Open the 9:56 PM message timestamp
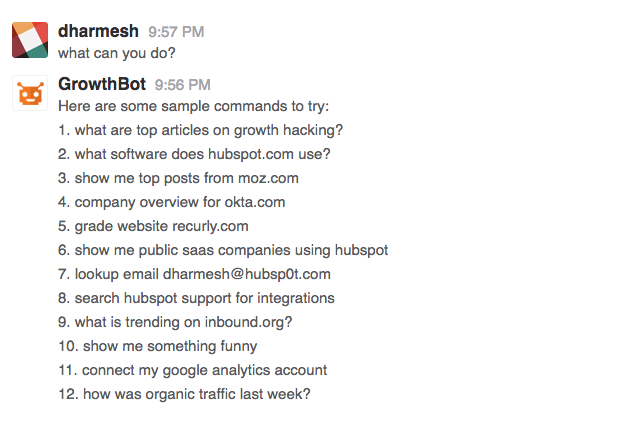Image resolution: width=631 pixels, height=432 pixels. pyautogui.click(x=183, y=85)
